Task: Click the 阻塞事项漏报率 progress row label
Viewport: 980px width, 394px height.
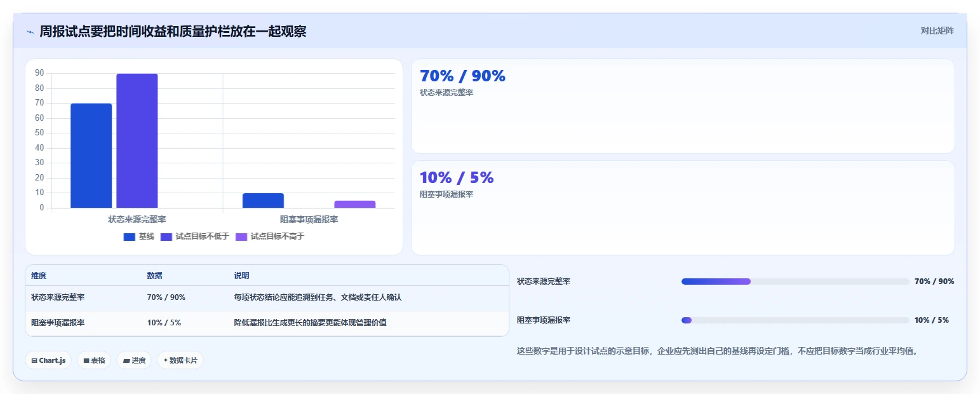Action: (544, 320)
